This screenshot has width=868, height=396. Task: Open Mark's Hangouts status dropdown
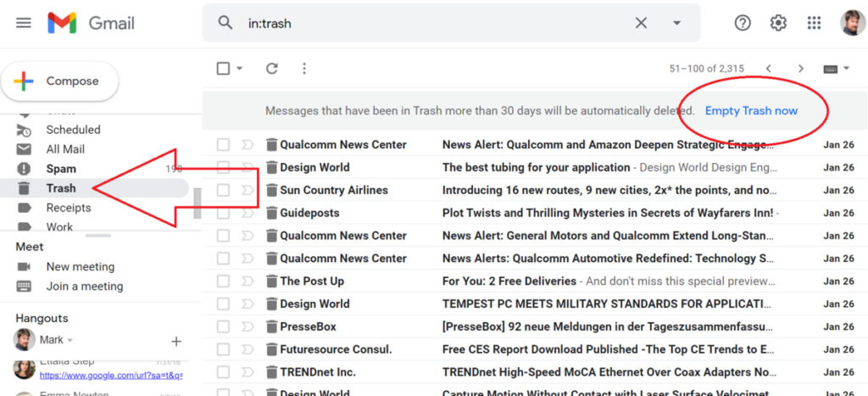click(x=70, y=340)
